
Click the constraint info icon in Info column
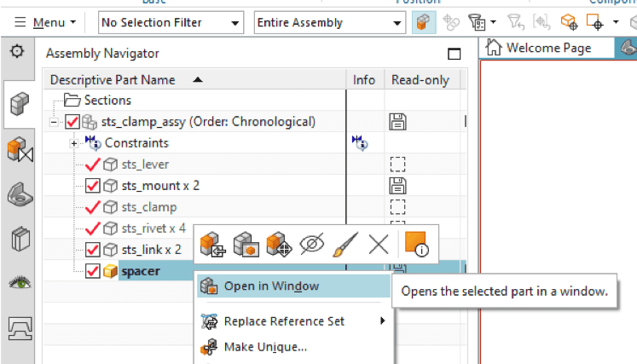coord(360,143)
